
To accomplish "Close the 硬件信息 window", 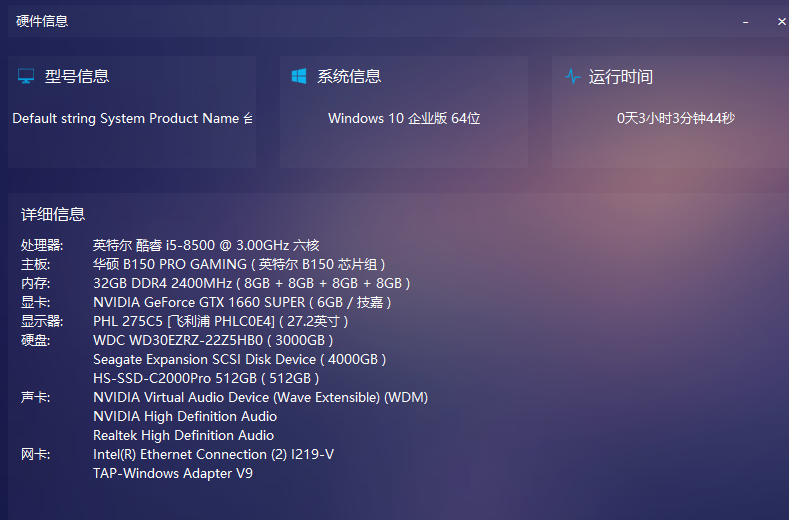I will 781,22.
